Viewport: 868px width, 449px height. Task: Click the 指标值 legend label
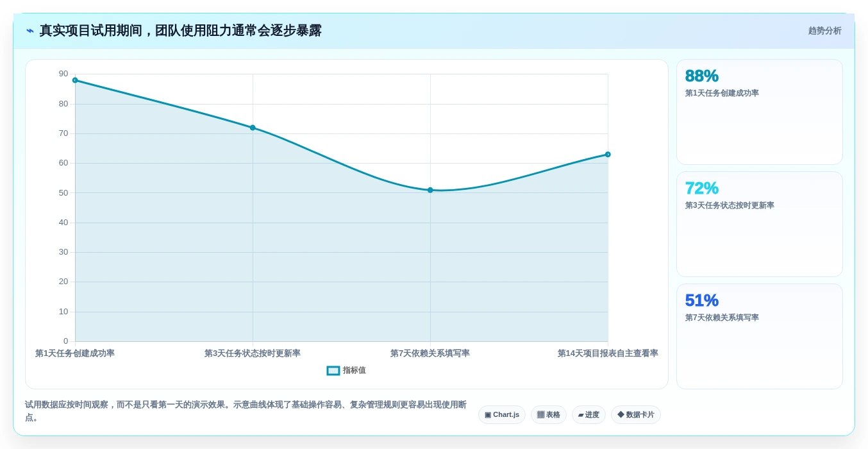(354, 371)
